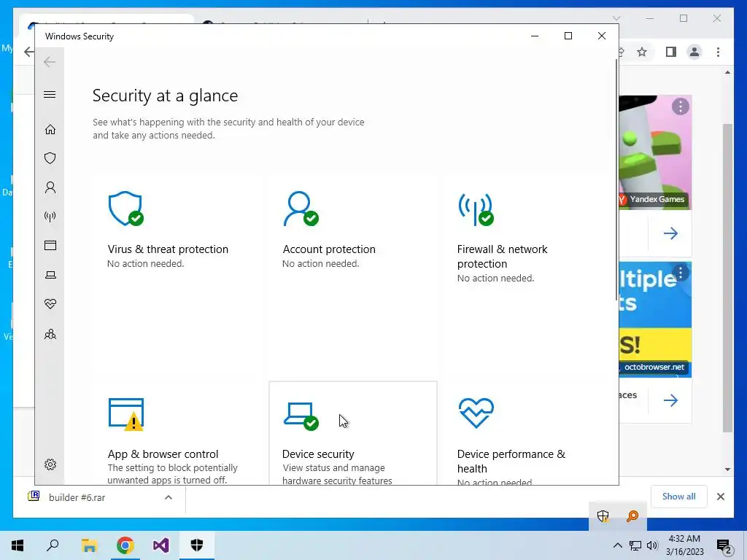The height and width of the screenshot is (560, 747).
Task: Open Virus & threat protection shield sidebar icon
Action: (x=50, y=158)
